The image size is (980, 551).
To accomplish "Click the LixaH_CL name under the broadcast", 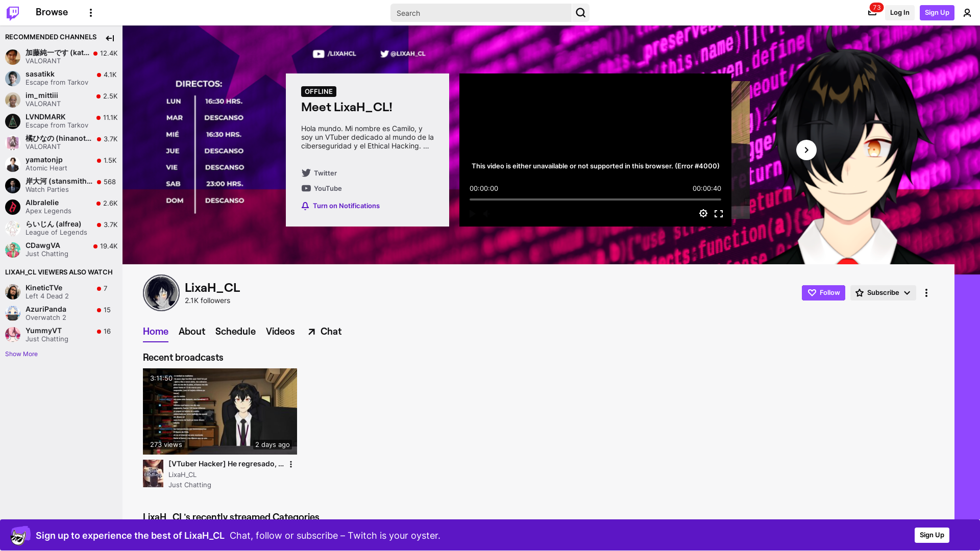I will (x=183, y=475).
